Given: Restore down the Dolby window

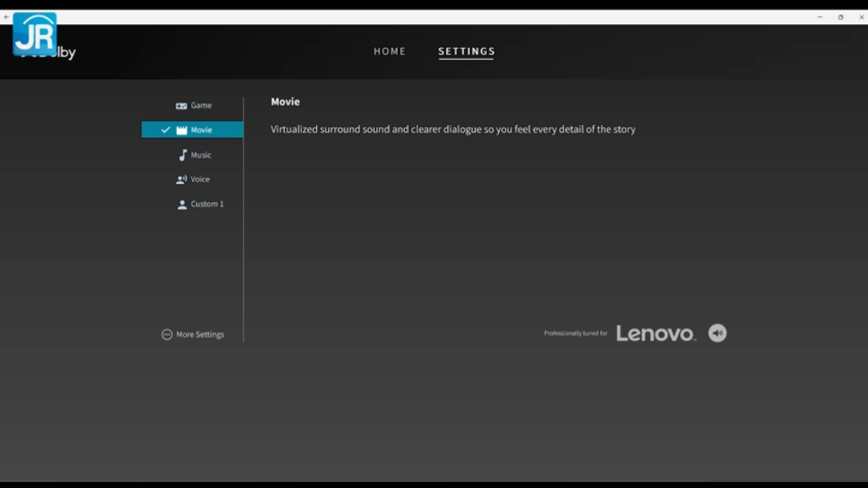Looking at the screenshot, I should pyautogui.click(x=840, y=17).
